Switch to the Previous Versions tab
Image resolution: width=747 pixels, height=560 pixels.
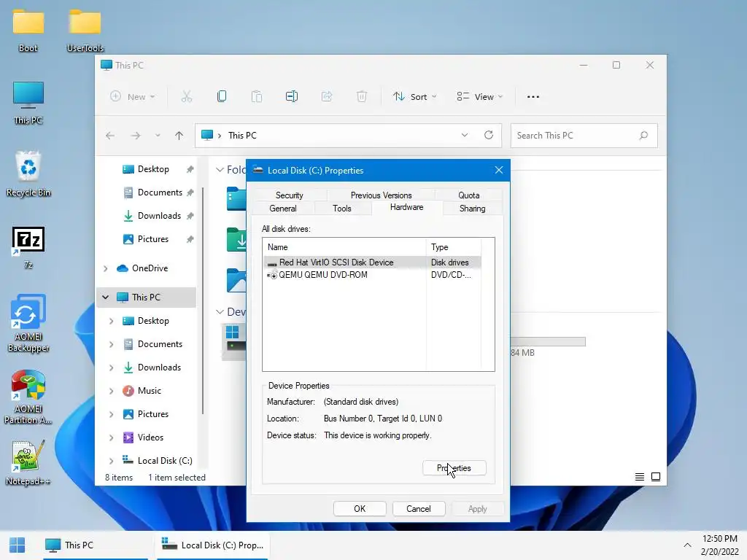[381, 195]
